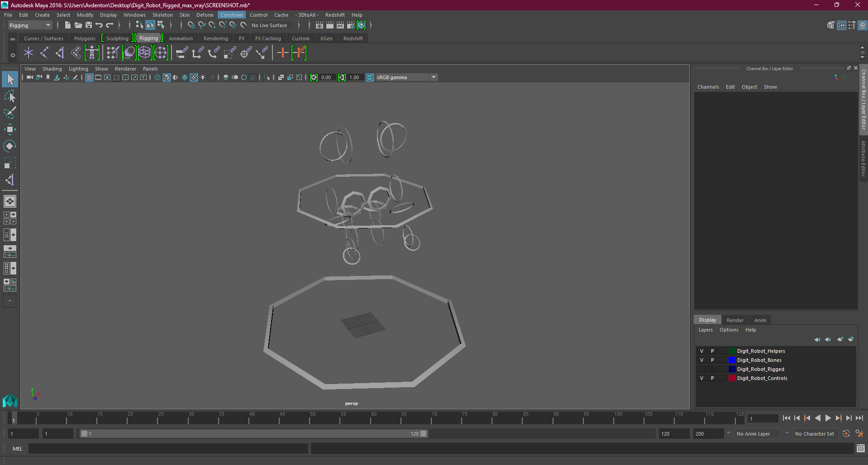Save the scene with disk icon

pyautogui.click(x=89, y=25)
